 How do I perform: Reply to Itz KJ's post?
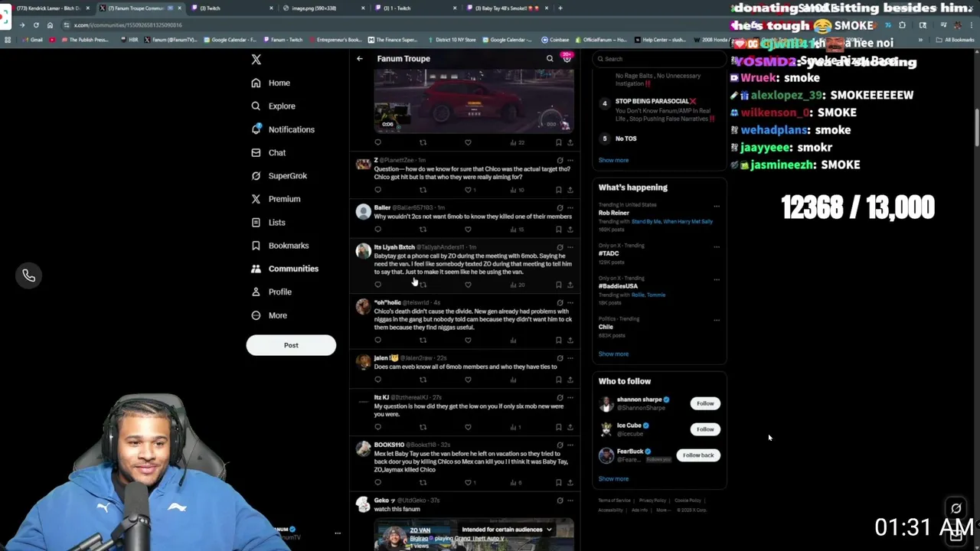pos(377,427)
